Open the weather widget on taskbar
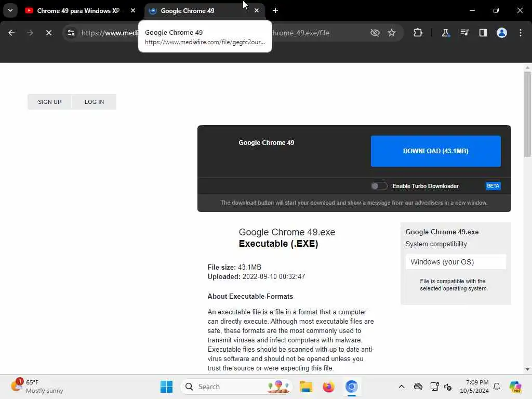Image resolution: width=532 pixels, height=399 pixels. [x=37, y=387]
